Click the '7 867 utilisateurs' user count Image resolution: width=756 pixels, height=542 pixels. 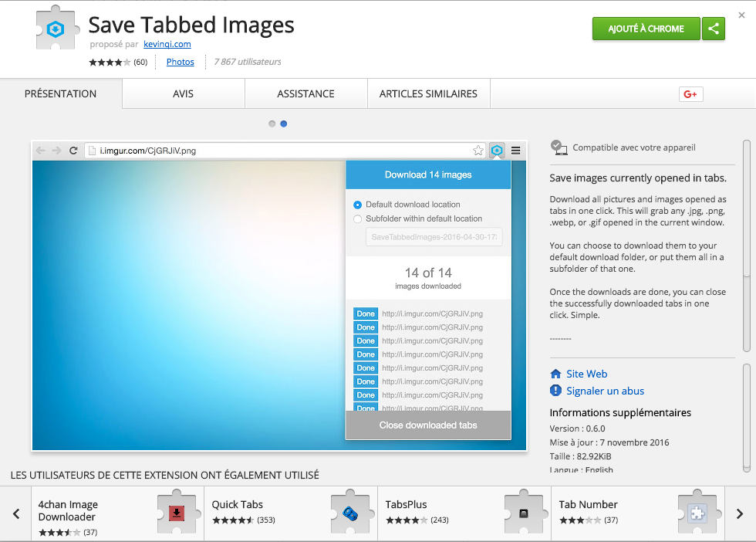pyautogui.click(x=248, y=62)
